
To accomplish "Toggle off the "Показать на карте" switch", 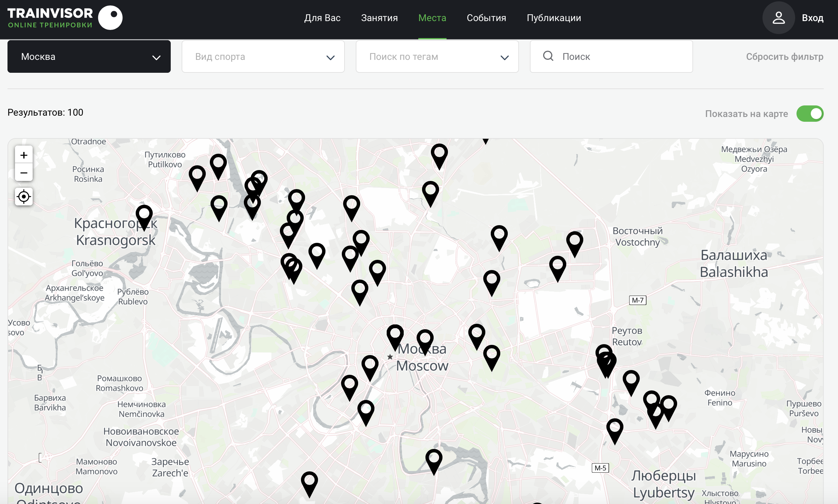I will click(809, 114).
